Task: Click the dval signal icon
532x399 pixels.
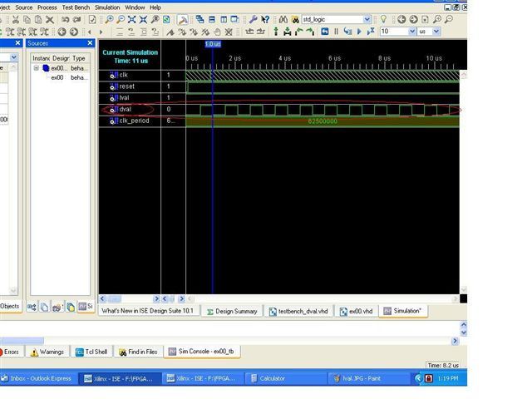Action: pos(114,110)
